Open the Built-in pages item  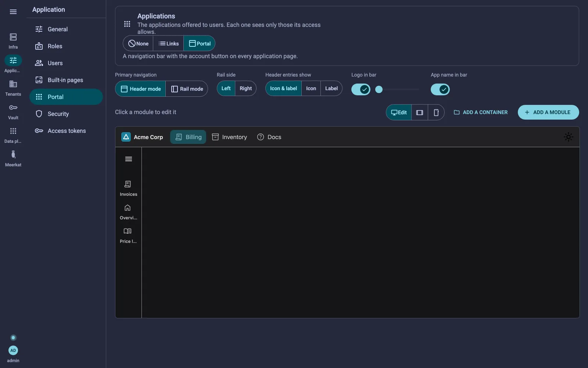point(66,80)
